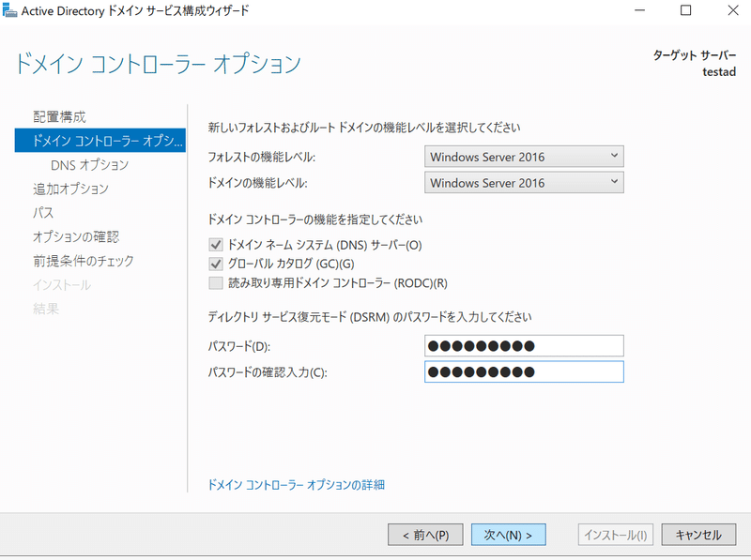Maximize the wizard window
The image size is (751, 560).
point(686,10)
